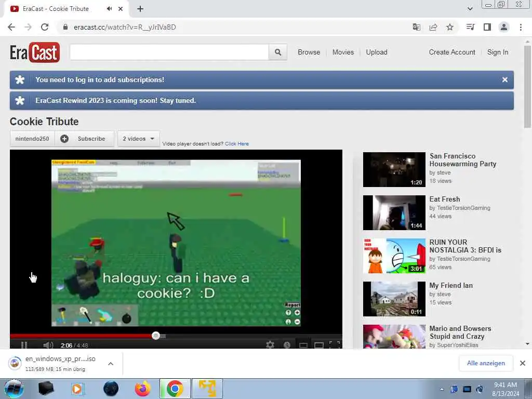Bookmark this page with star icon

[450, 27]
